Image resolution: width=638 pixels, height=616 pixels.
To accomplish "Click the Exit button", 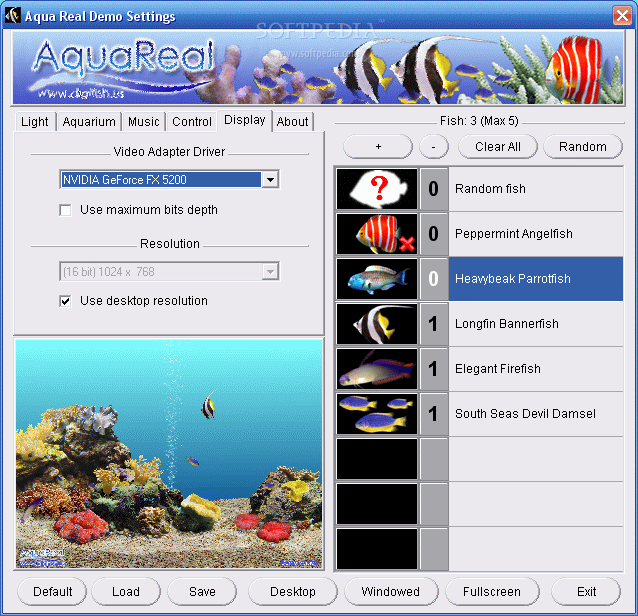I will [x=586, y=592].
